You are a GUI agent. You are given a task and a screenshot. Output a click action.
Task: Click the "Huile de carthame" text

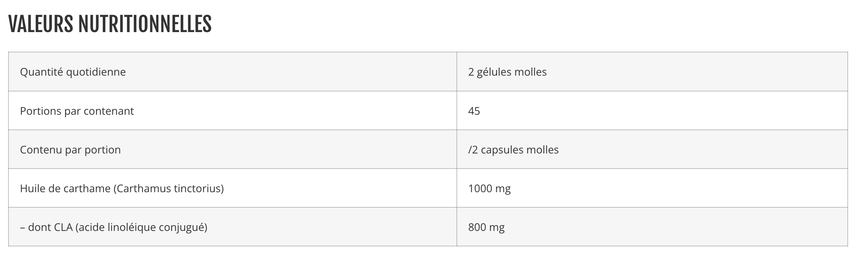tap(65, 188)
